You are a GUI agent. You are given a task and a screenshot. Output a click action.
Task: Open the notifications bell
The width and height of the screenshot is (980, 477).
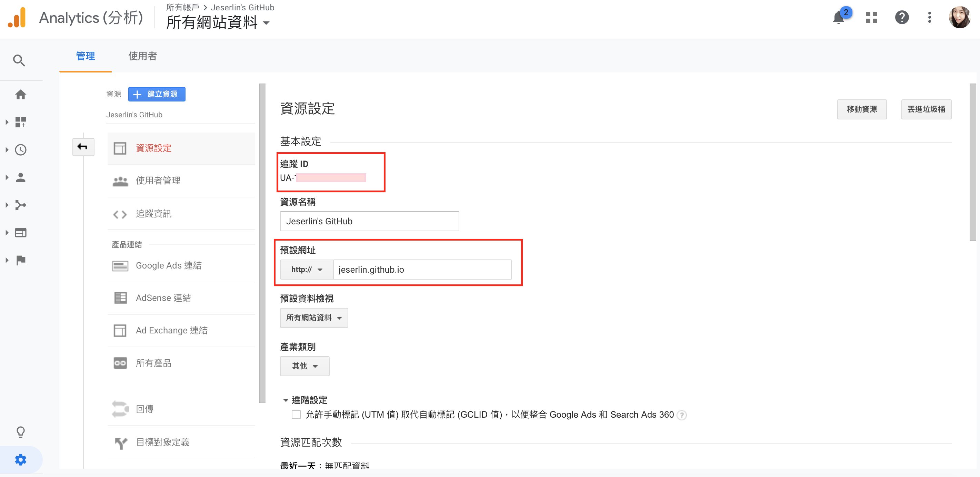pos(839,18)
